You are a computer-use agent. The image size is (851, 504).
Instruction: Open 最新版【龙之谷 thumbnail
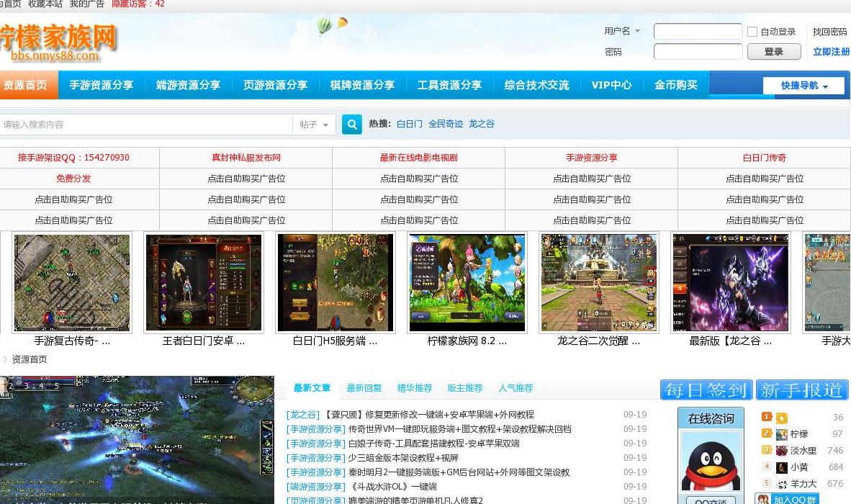point(731,283)
